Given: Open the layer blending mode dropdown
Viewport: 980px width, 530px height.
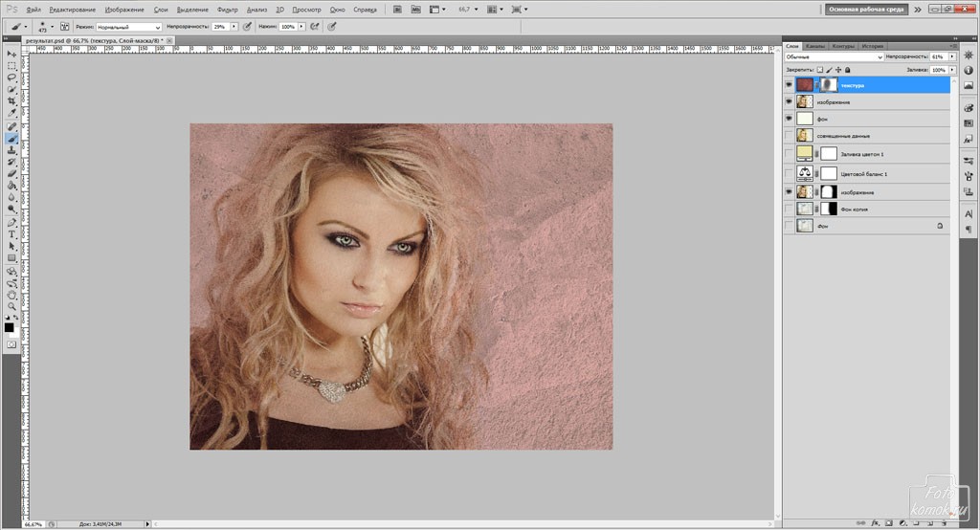Looking at the screenshot, I should pos(833,57).
